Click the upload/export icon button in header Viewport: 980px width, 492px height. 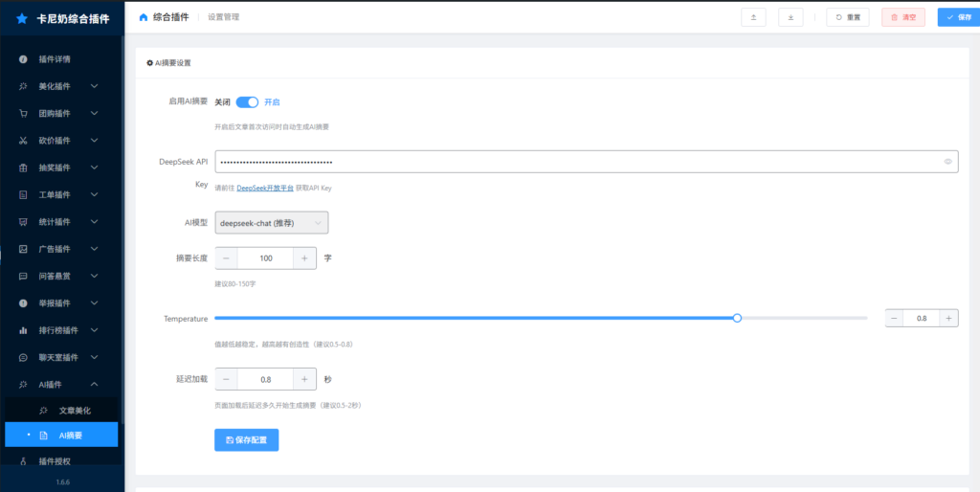(x=753, y=17)
